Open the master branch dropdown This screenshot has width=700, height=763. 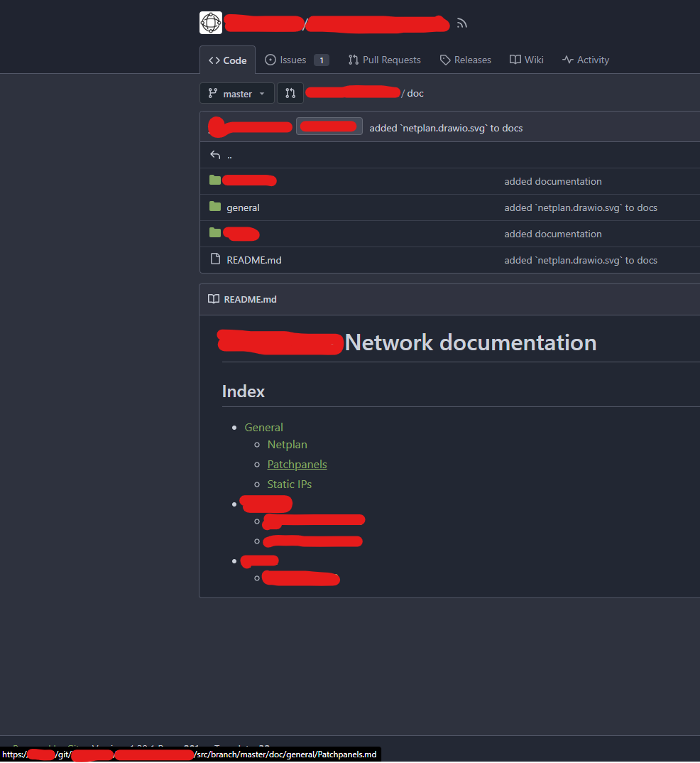[x=236, y=93]
